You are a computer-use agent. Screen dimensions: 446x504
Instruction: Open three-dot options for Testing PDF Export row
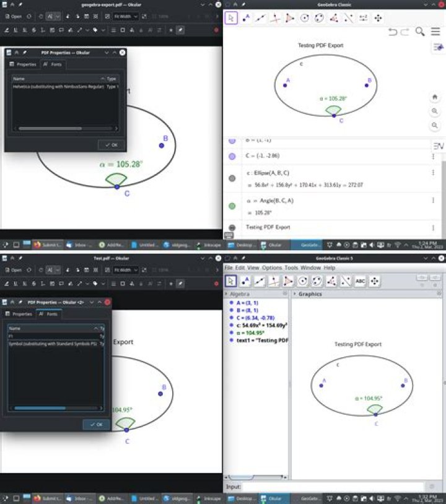[x=433, y=228]
